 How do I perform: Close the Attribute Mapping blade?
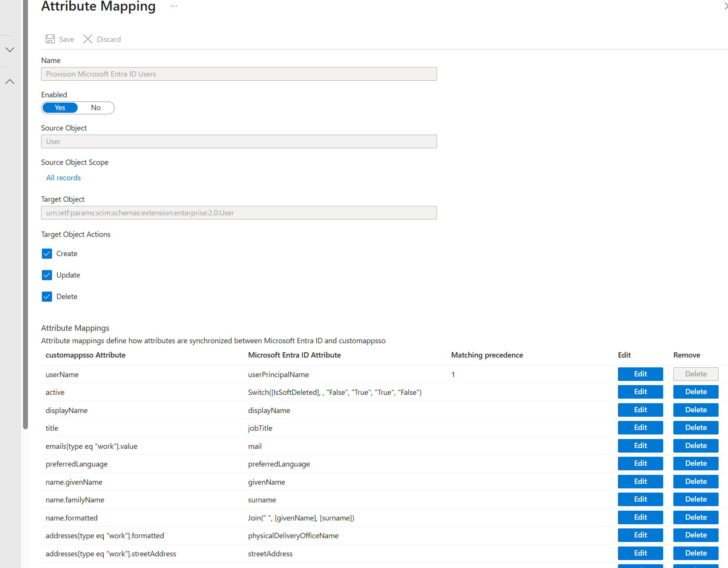[x=726, y=6]
